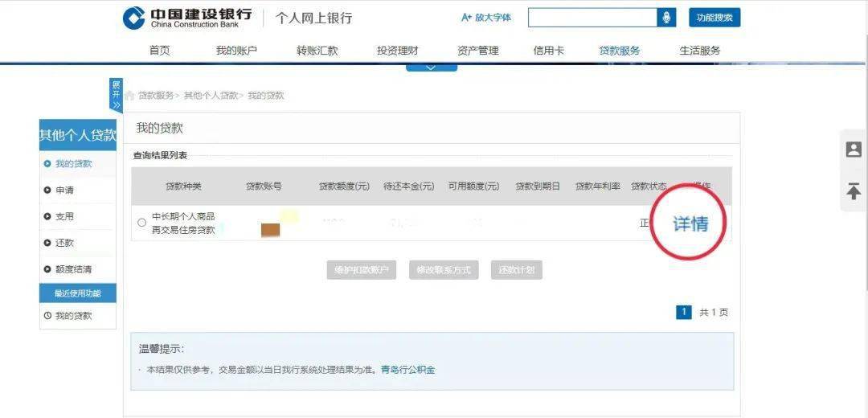Open the 投资理财 menu

point(398,51)
